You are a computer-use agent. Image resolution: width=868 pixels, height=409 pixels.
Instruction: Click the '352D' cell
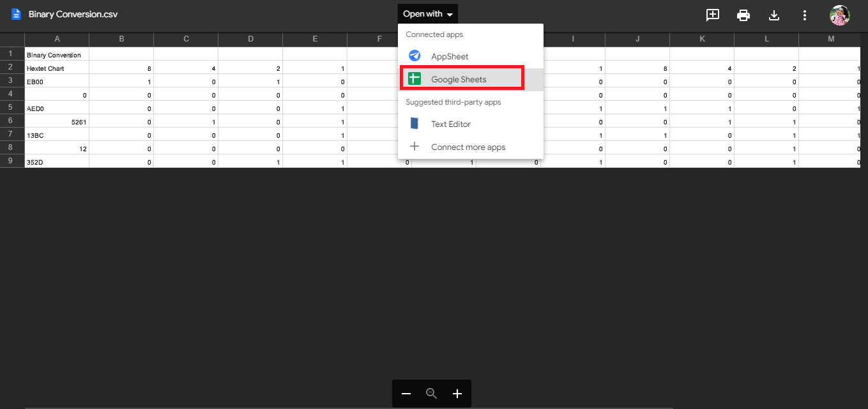coord(57,161)
